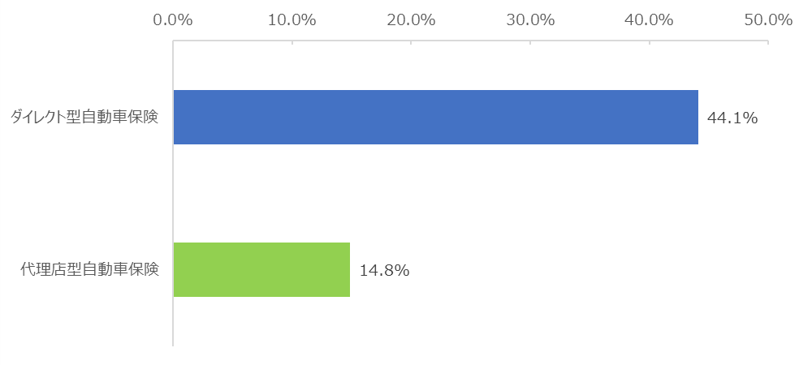Select the horizontal value axis line

tap(470, 41)
